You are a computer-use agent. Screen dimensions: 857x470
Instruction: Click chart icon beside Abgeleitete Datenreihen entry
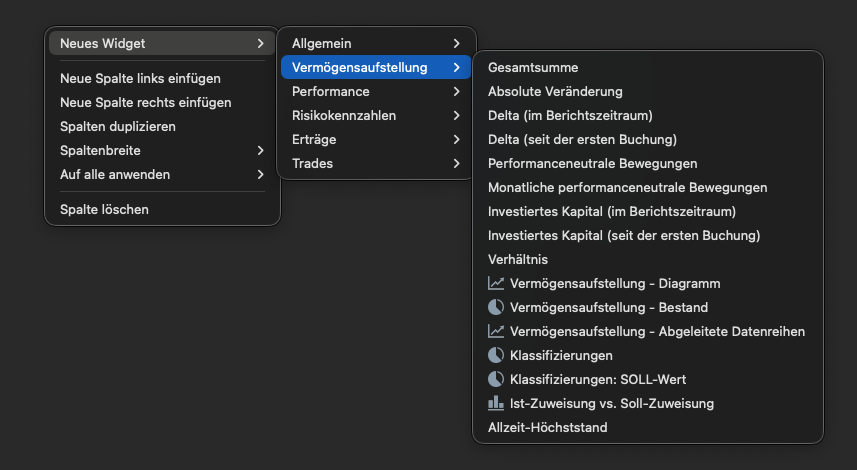click(x=496, y=332)
